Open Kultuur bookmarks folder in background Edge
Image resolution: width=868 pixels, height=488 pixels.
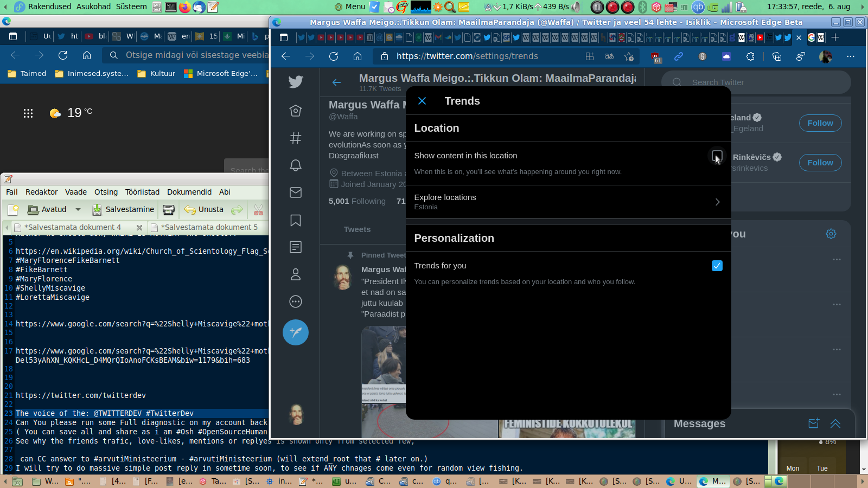[156, 74]
